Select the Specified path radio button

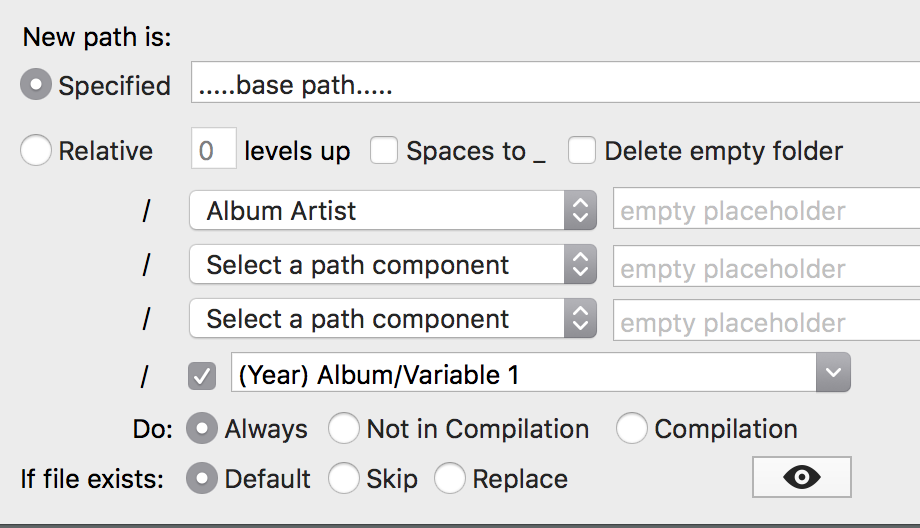pos(36,86)
